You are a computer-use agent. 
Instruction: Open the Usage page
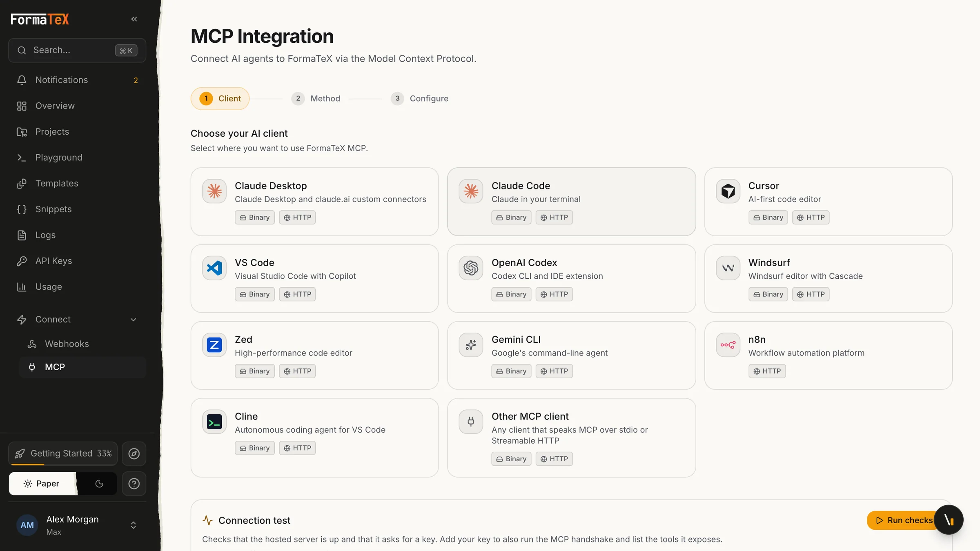click(77, 287)
